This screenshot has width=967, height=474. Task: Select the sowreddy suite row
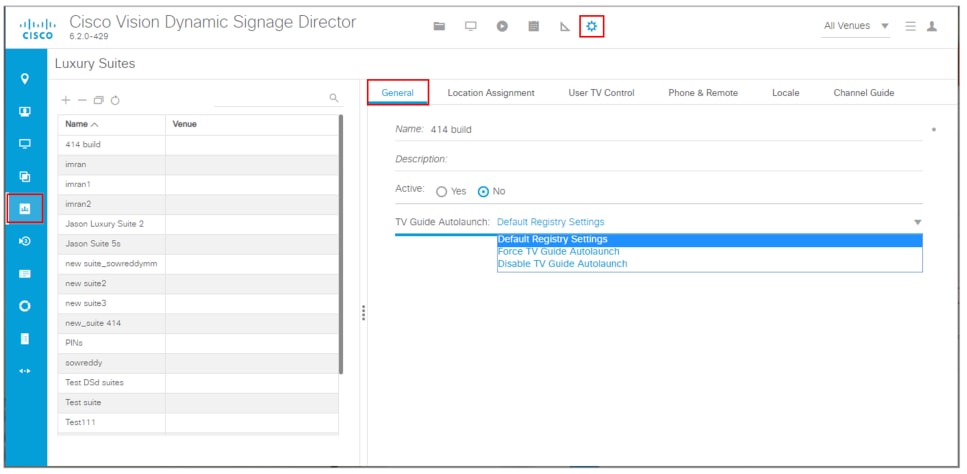pos(198,363)
